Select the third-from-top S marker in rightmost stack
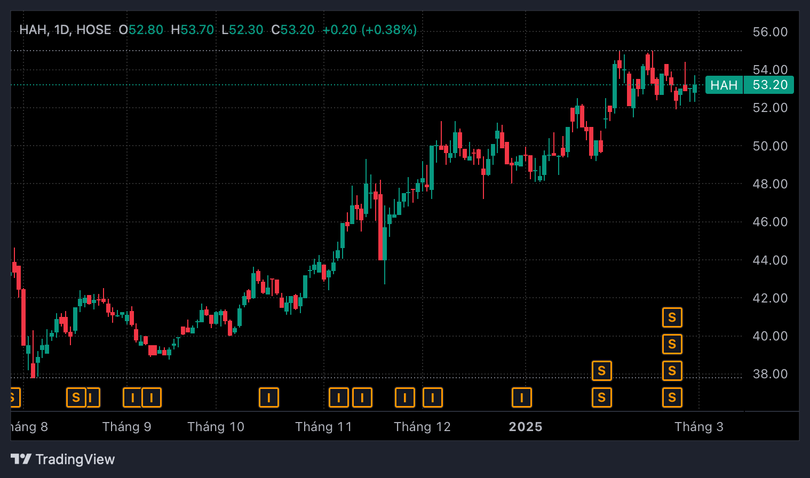This screenshot has height=478, width=810. point(673,371)
